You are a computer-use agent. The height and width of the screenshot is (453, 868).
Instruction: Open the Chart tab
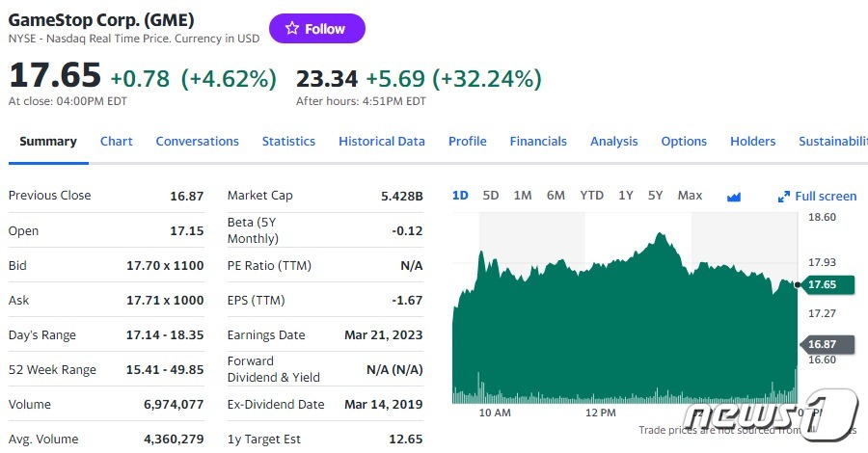[117, 141]
